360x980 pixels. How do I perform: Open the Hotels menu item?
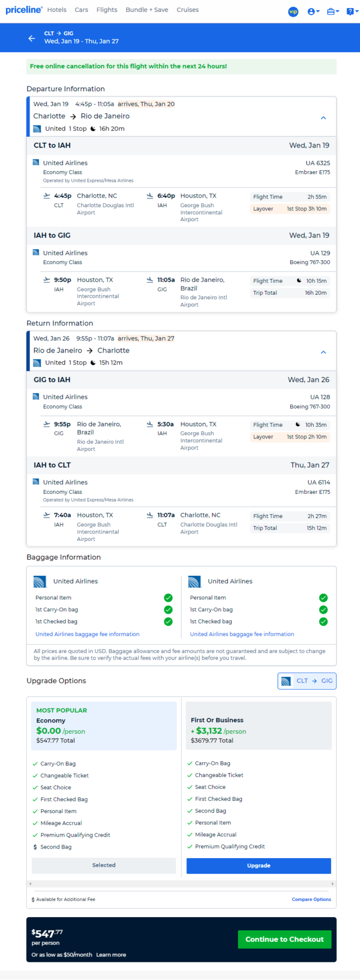click(x=57, y=10)
